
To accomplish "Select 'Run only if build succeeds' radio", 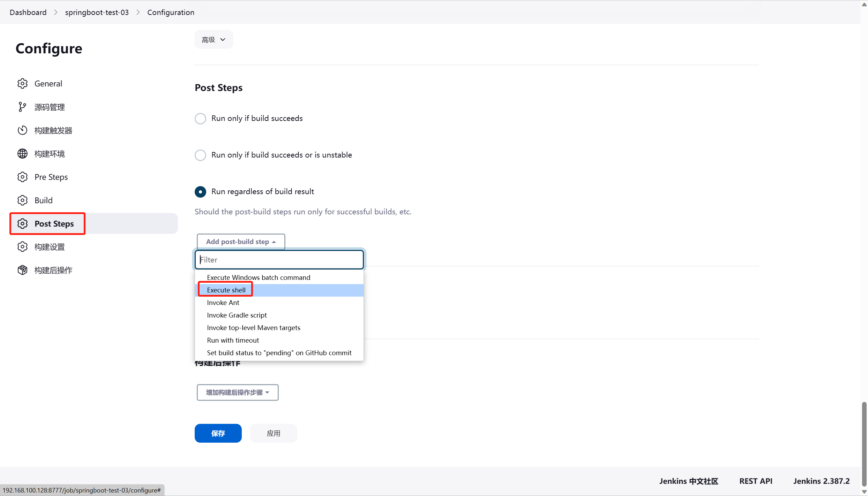I will (200, 119).
